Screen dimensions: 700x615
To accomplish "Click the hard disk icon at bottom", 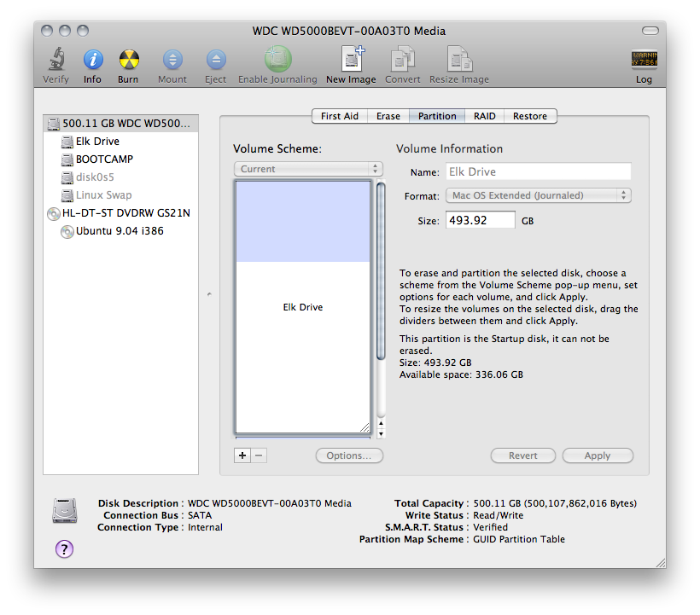I will 65,511.
